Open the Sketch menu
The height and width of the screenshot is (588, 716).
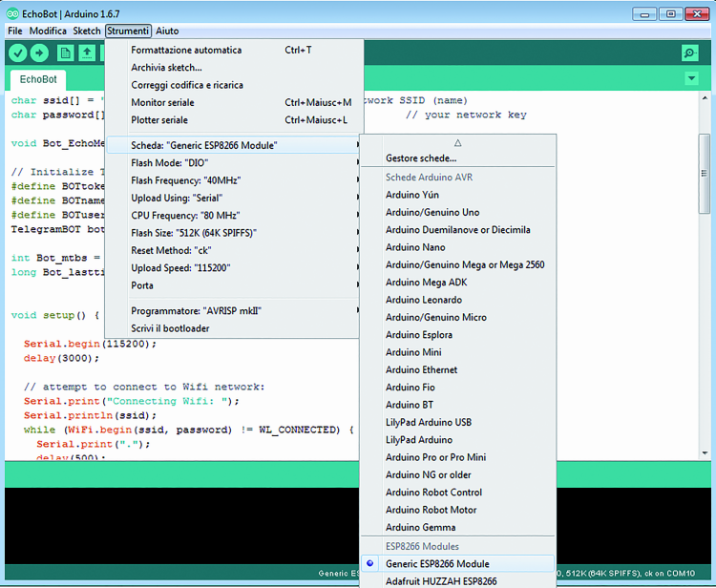87,31
